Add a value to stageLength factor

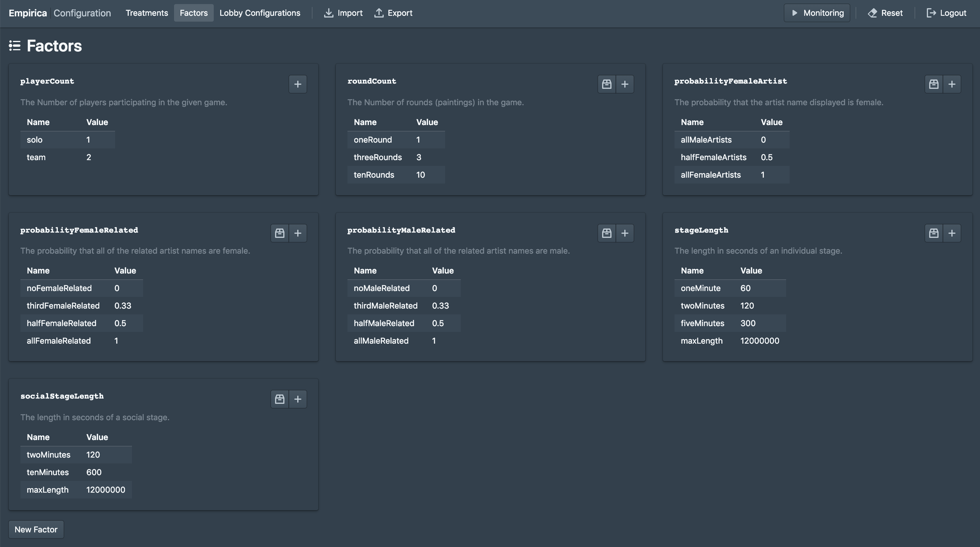coord(952,233)
